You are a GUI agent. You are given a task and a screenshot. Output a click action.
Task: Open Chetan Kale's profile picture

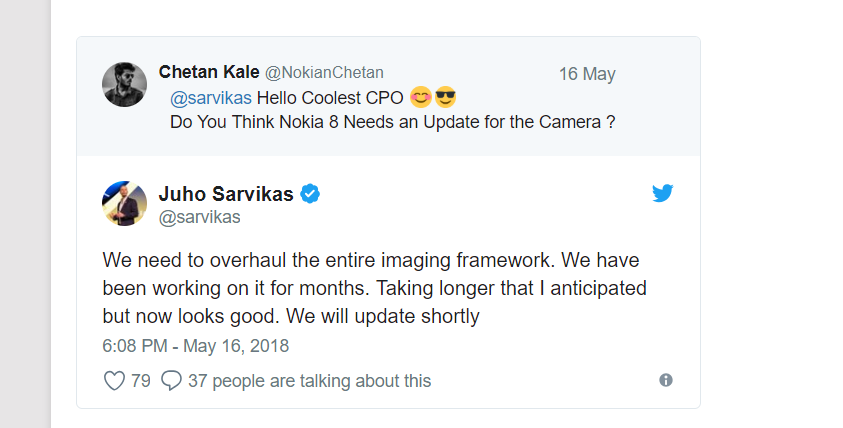pos(124,84)
